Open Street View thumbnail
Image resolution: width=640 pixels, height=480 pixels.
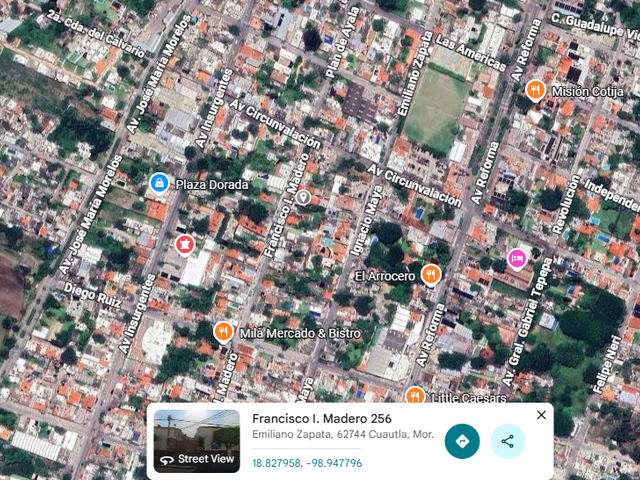click(x=197, y=441)
